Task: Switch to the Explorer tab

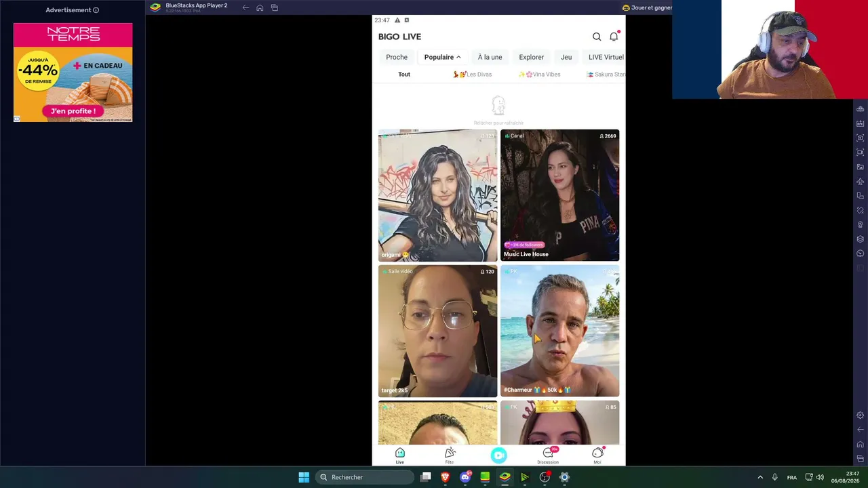Action: click(x=532, y=57)
